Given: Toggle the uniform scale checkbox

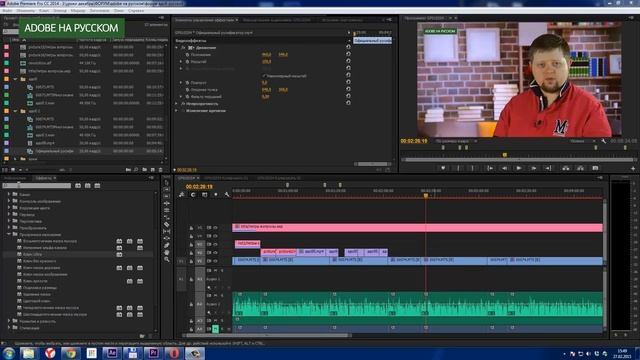Looking at the screenshot, I should (264, 76).
